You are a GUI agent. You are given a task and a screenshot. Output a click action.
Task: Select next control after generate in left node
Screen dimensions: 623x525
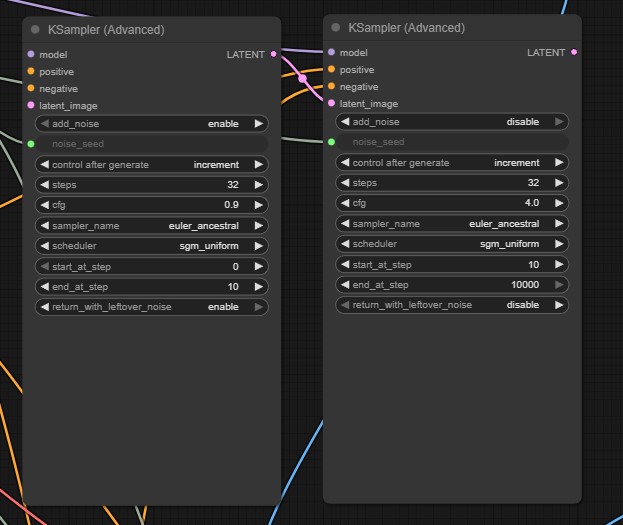point(259,165)
